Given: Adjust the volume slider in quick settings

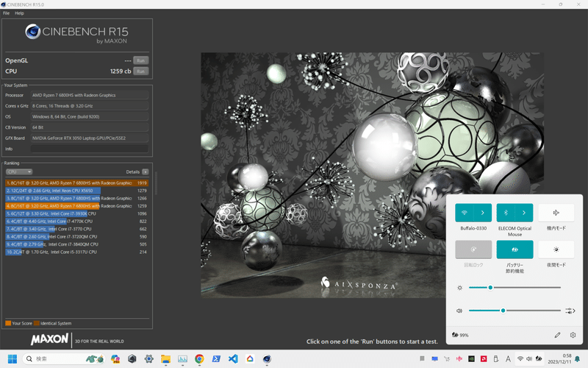Looking at the screenshot, I should [x=514, y=311].
